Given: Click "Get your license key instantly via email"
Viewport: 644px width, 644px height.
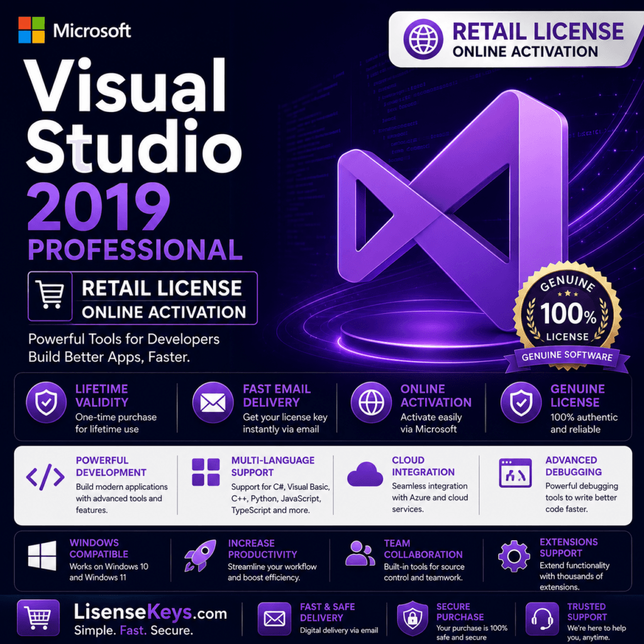Looking at the screenshot, I should pyautogui.click(x=285, y=423).
